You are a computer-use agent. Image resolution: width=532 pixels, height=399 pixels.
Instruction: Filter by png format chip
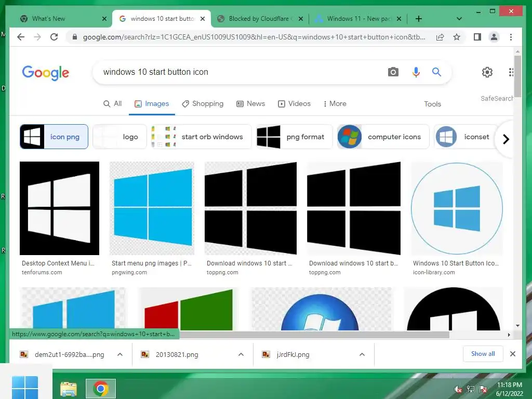[x=295, y=137]
